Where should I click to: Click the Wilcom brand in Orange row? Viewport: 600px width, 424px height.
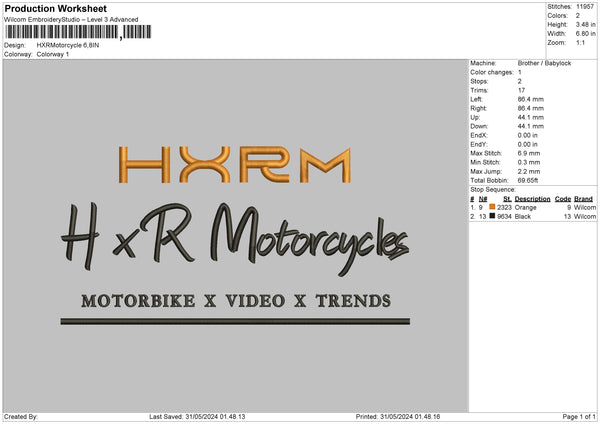point(585,207)
